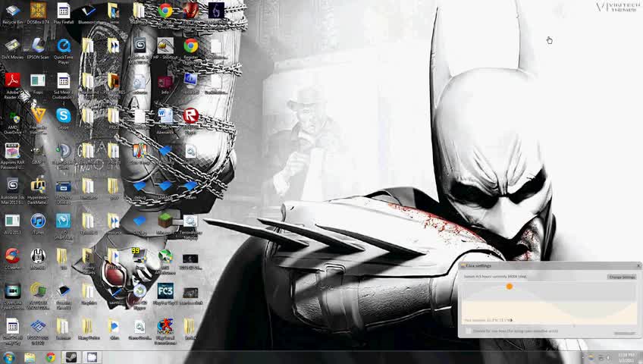Open the DivX Movies icon
This screenshot has height=364, width=643.
12,49
